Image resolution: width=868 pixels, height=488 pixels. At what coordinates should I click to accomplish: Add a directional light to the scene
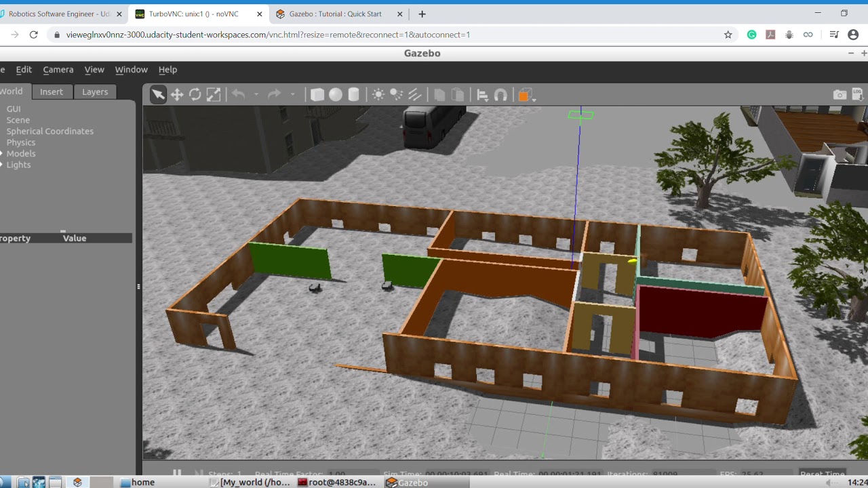pos(414,95)
